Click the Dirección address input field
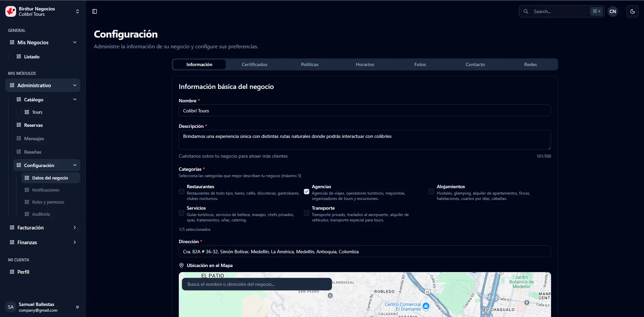The image size is (644, 317). [x=365, y=252]
